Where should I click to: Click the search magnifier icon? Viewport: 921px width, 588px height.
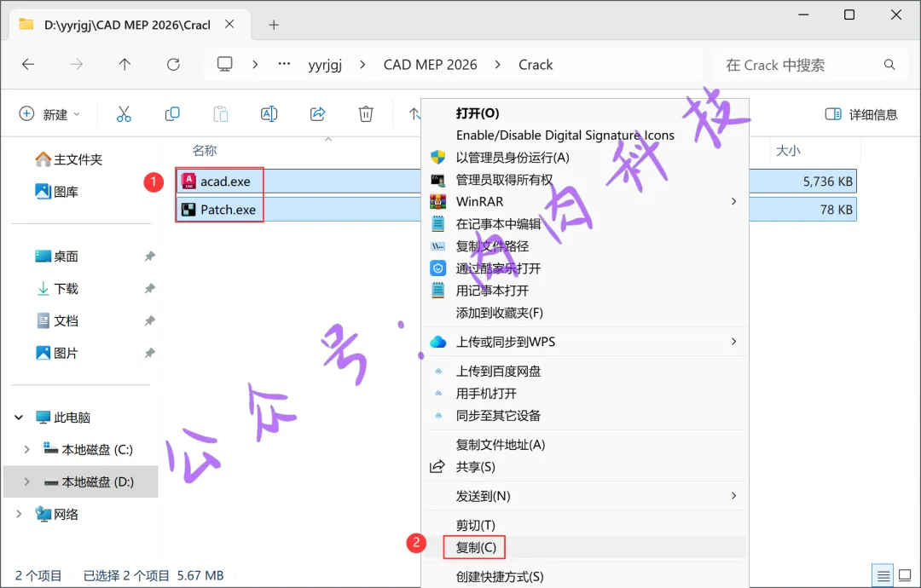coord(889,65)
